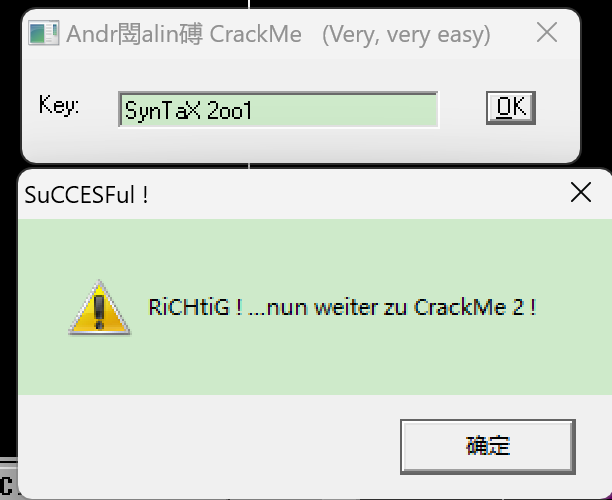Click the Key: label
612x500 pixels.
(59, 105)
